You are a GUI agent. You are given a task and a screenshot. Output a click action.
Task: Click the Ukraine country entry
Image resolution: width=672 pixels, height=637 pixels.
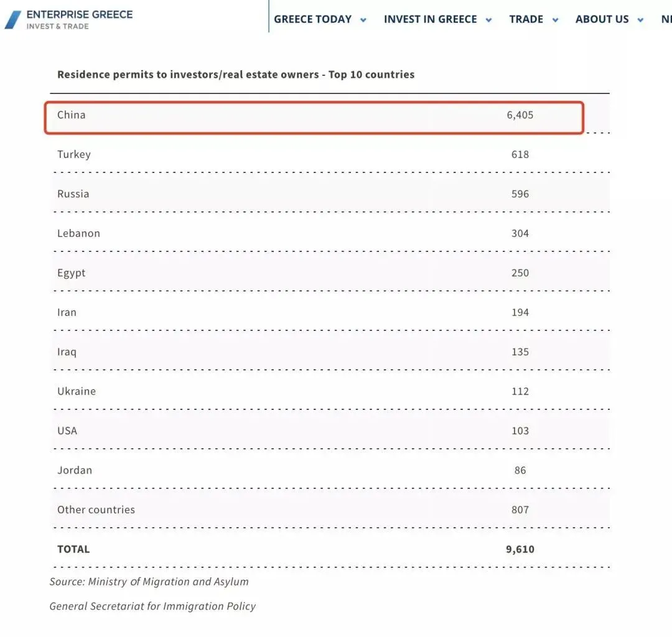click(x=77, y=391)
